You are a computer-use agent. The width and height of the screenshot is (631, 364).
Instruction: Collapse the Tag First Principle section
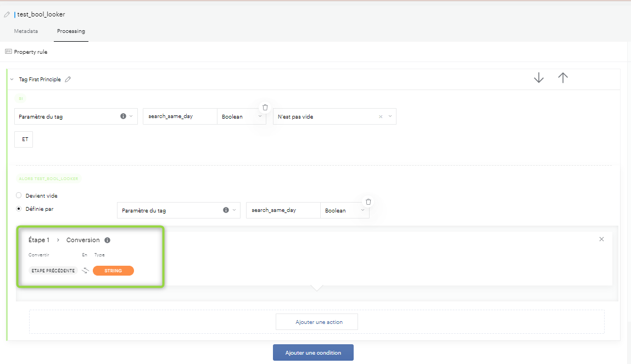click(12, 80)
